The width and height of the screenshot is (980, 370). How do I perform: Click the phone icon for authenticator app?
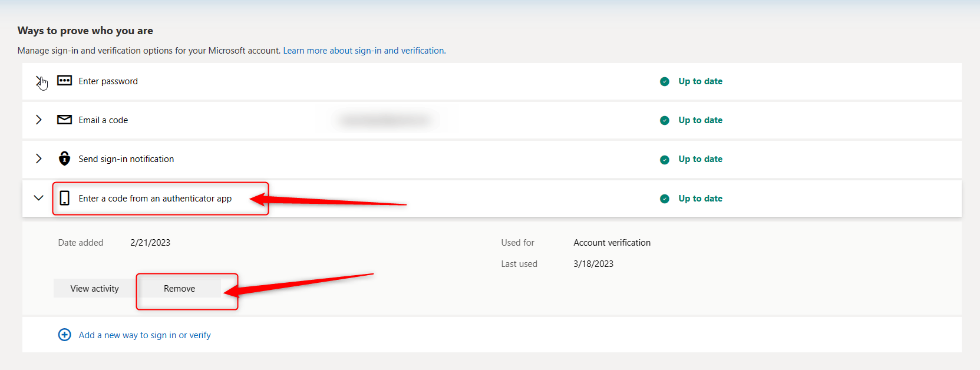click(x=65, y=198)
